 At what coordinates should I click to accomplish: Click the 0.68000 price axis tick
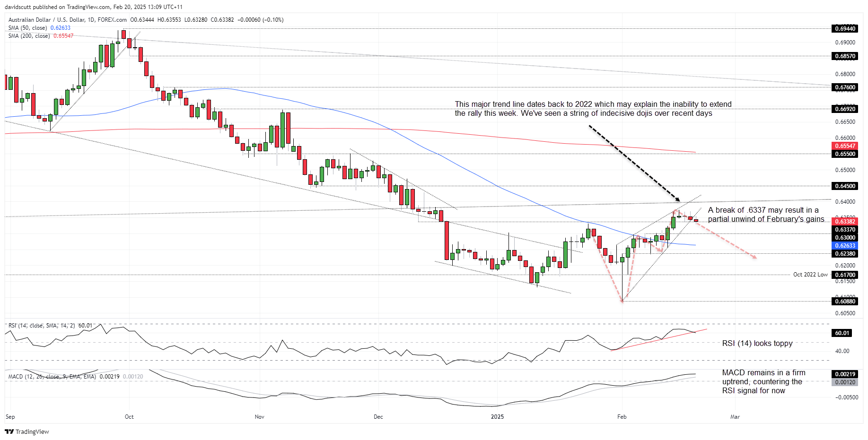tap(845, 74)
